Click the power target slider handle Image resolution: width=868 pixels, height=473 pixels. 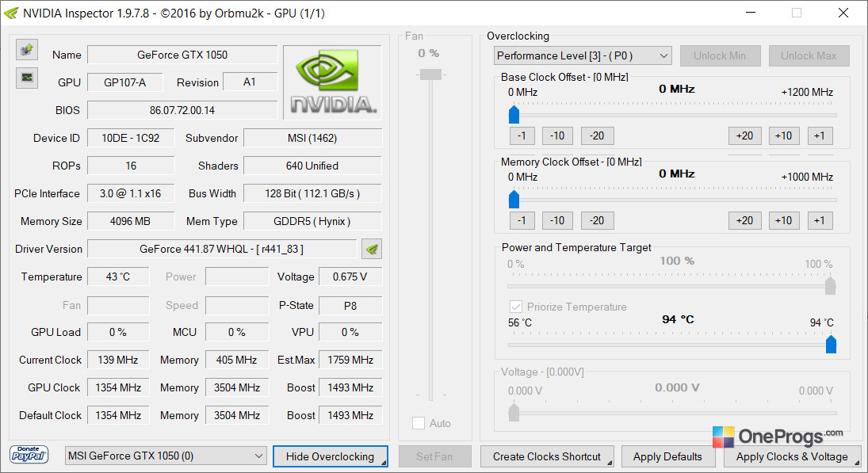tap(831, 285)
